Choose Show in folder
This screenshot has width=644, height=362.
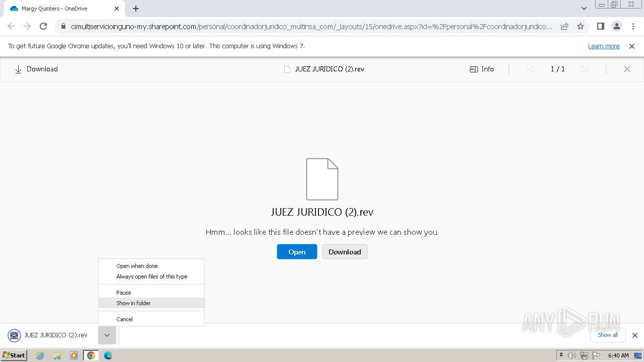[151, 303]
